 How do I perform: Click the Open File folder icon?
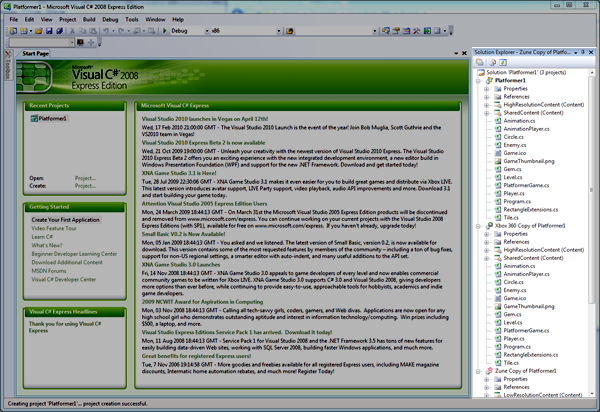(x=39, y=31)
